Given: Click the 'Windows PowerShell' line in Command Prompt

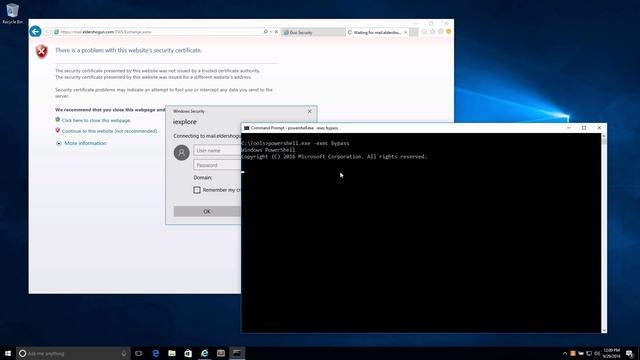Looking at the screenshot, I should tap(268, 150).
